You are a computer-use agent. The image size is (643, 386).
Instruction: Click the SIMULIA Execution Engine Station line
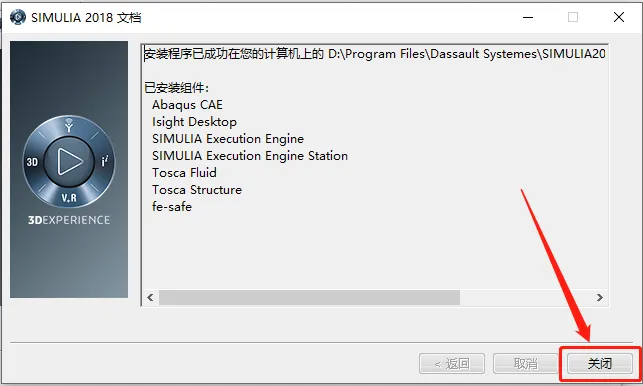(x=250, y=156)
